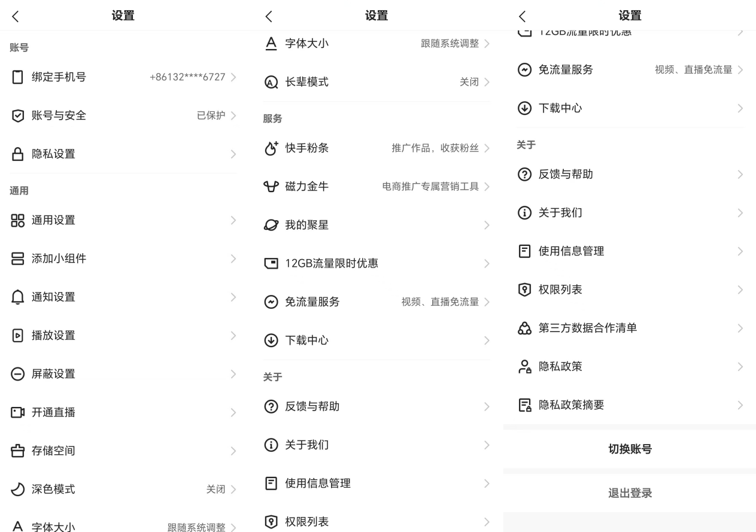Tap the phone icon beside 绑定手机号

pos(16,75)
